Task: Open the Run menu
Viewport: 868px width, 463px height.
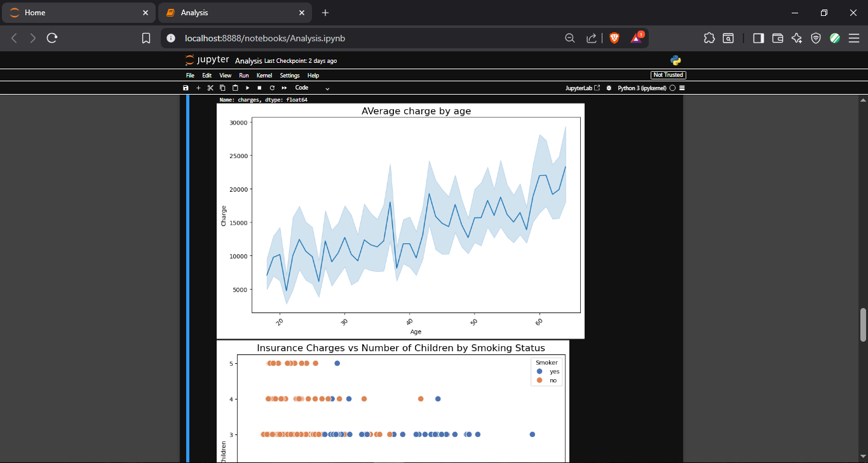Action: point(244,75)
